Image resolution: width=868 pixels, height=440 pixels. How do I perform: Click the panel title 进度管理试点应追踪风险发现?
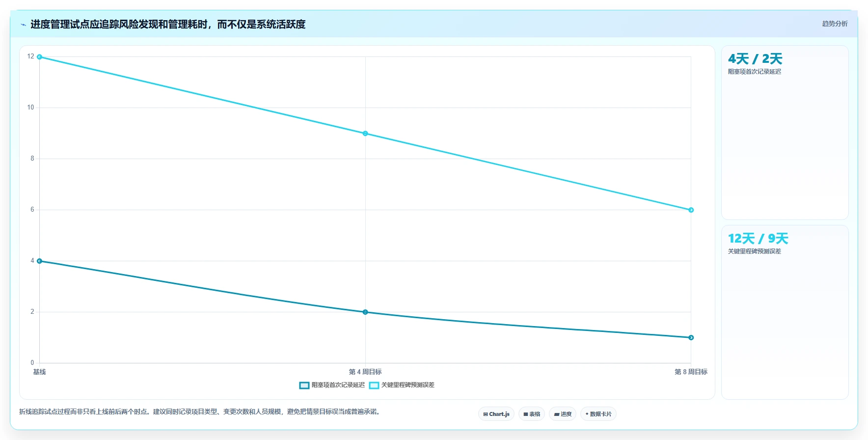click(x=168, y=25)
